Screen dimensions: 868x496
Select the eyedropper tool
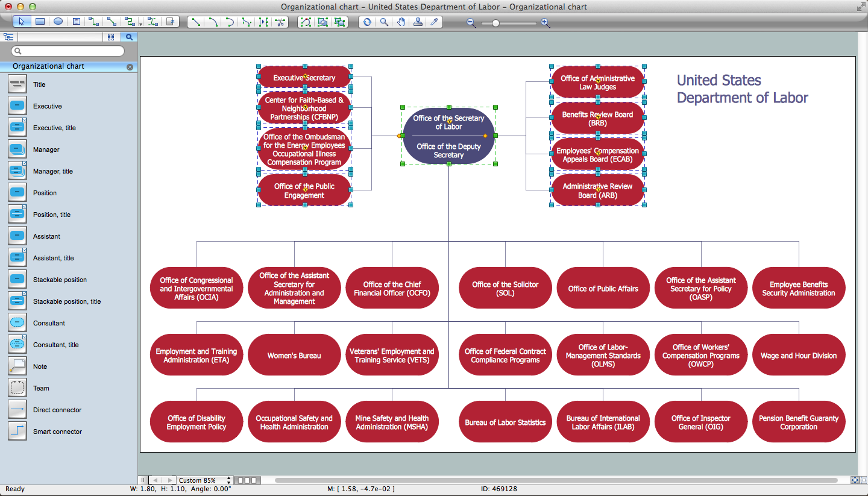coord(435,22)
